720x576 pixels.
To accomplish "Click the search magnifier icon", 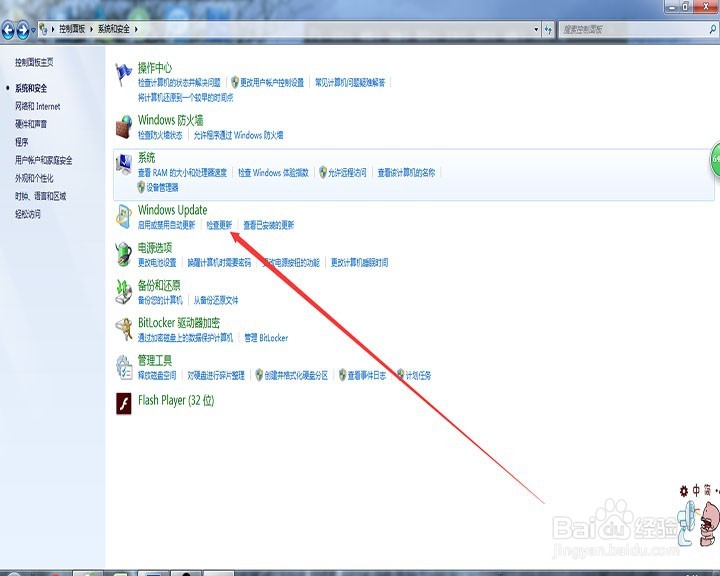I will (x=713, y=29).
